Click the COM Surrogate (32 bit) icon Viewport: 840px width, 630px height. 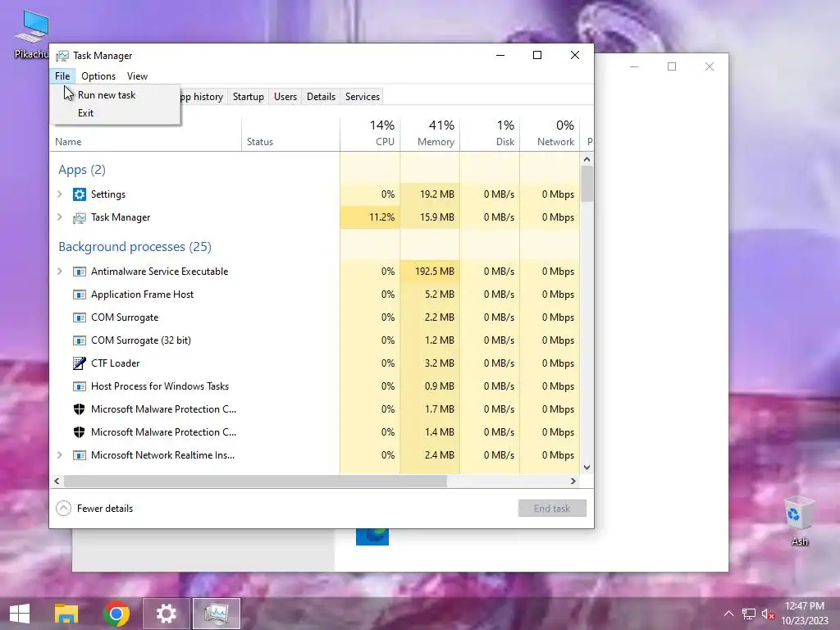pyautogui.click(x=80, y=340)
